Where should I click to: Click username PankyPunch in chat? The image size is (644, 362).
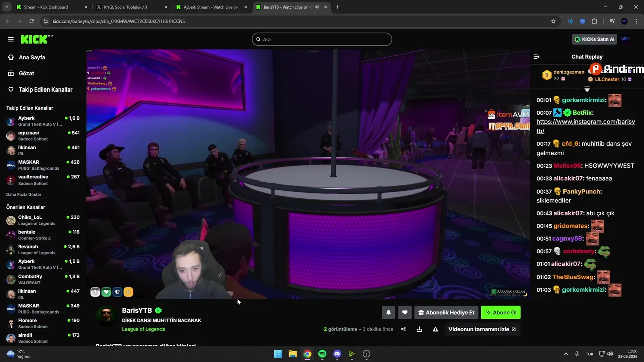(x=581, y=192)
